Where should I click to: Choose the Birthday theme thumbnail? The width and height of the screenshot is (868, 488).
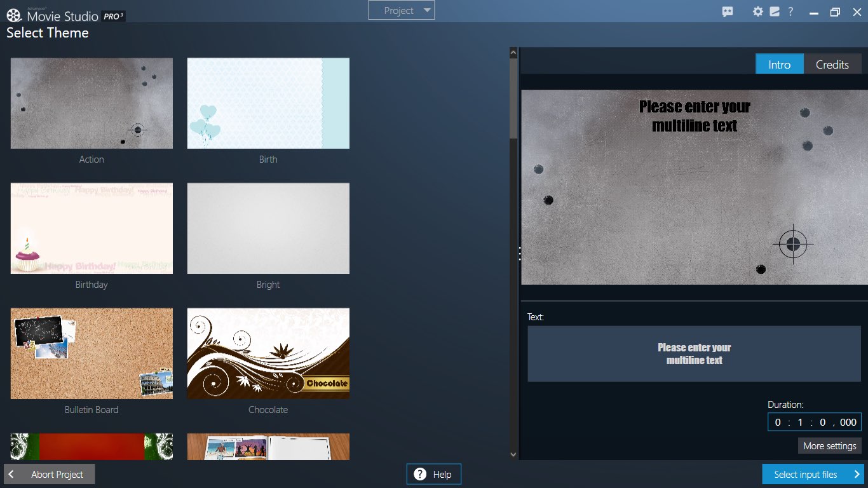pos(92,229)
